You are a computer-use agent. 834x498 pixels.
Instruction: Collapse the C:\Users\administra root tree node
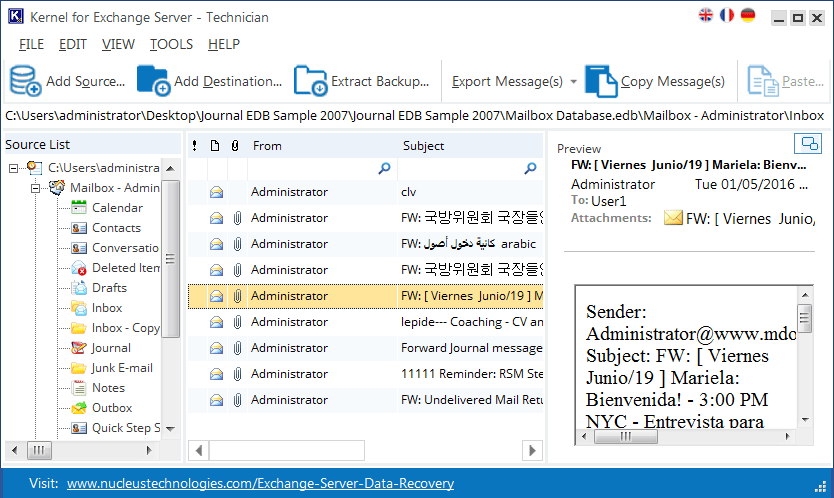click(x=13, y=168)
